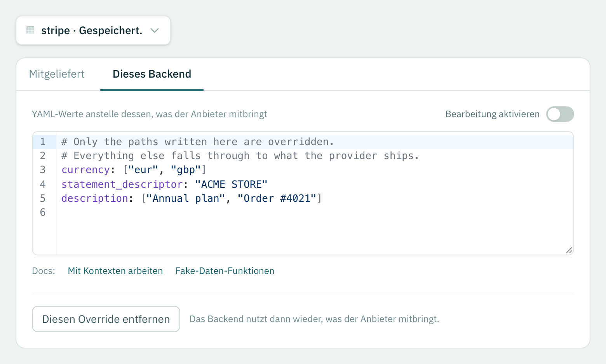Click the "Order #4021" value
Image resolution: width=606 pixels, height=364 pixels.
click(277, 198)
